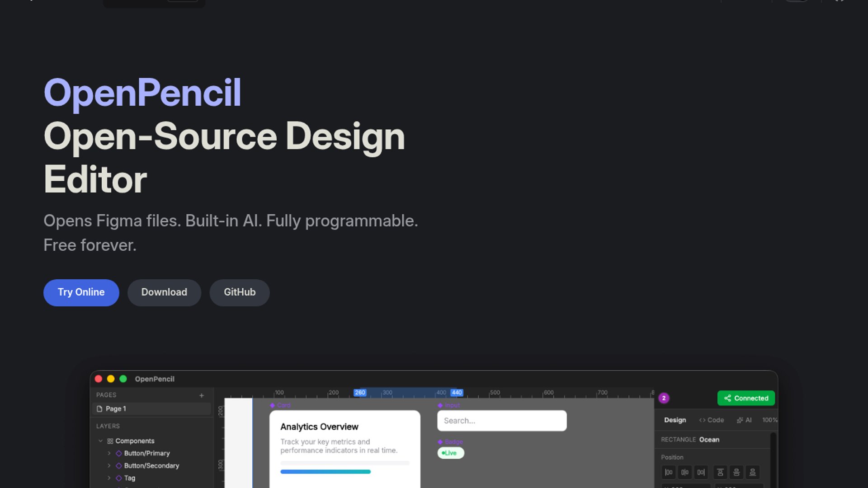Click the Search input on the canvas
Viewport: 868px width, 488px height.
[502, 421]
